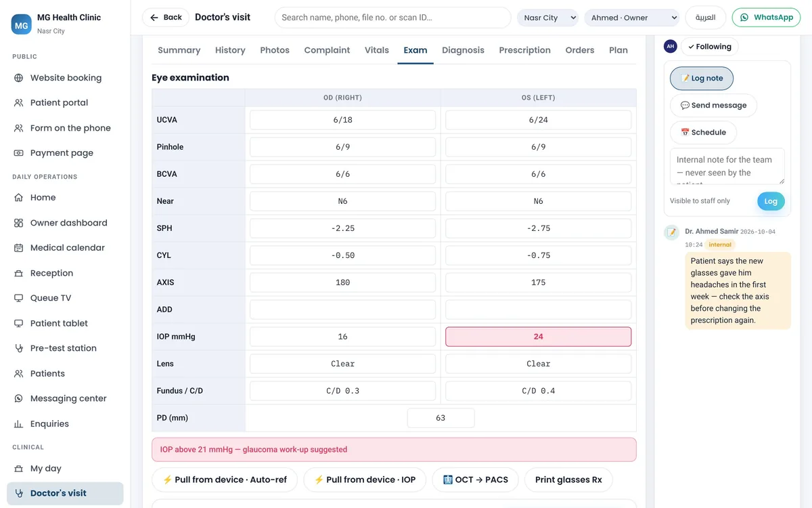Image resolution: width=812 pixels, height=508 pixels.
Task: Go back using the Back button
Action: 166,18
